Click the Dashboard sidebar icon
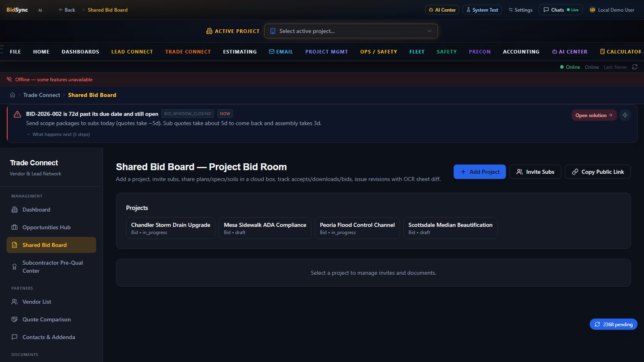Image resolution: width=644 pixels, height=362 pixels. point(14,210)
